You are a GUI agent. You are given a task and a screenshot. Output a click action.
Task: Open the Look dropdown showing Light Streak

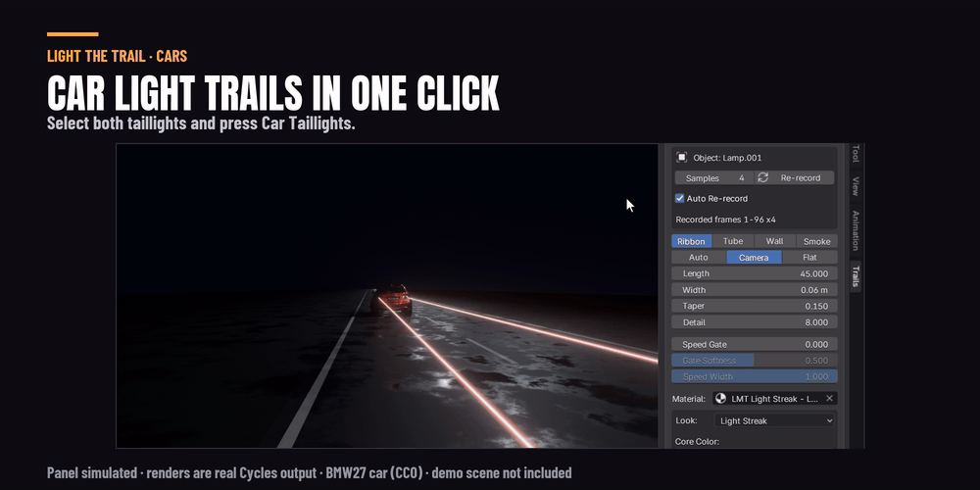click(x=775, y=421)
